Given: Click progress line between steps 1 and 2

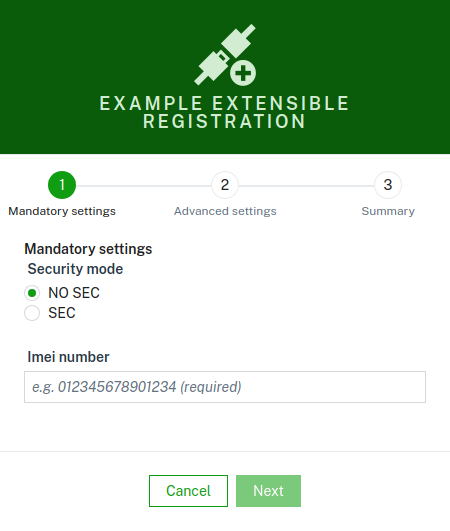Looking at the screenshot, I should [x=144, y=186].
